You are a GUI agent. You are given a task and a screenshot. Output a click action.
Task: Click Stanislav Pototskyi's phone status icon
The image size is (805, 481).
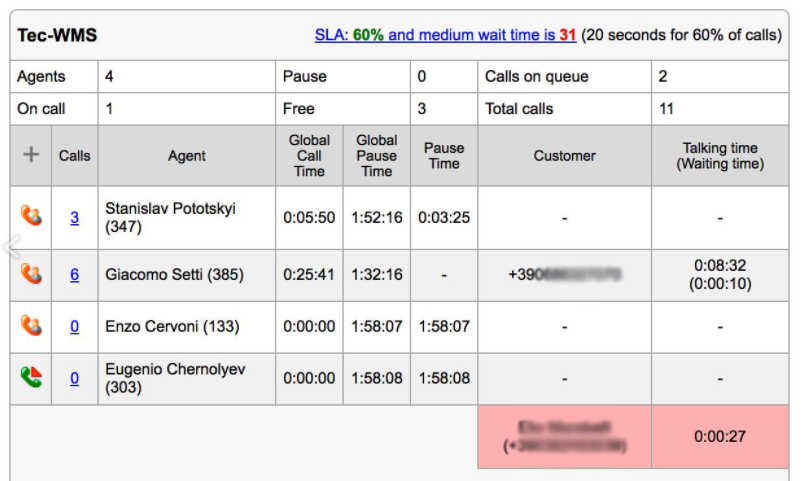(x=31, y=216)
